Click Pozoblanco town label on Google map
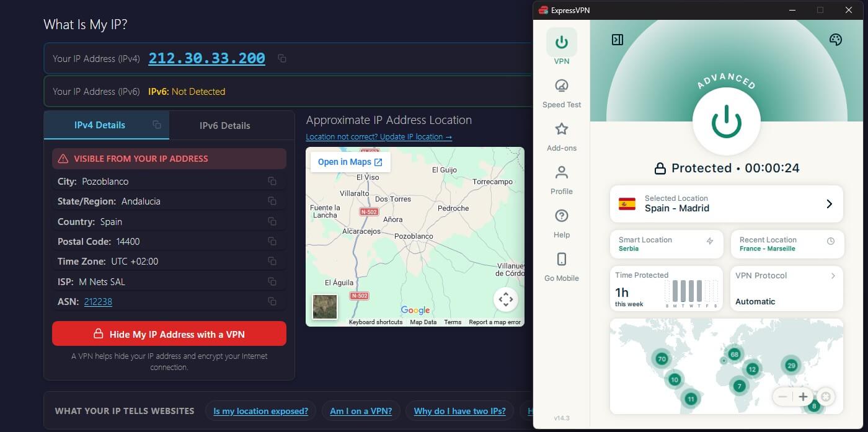This screenshot has width=868, height=432. click(414, 237)
